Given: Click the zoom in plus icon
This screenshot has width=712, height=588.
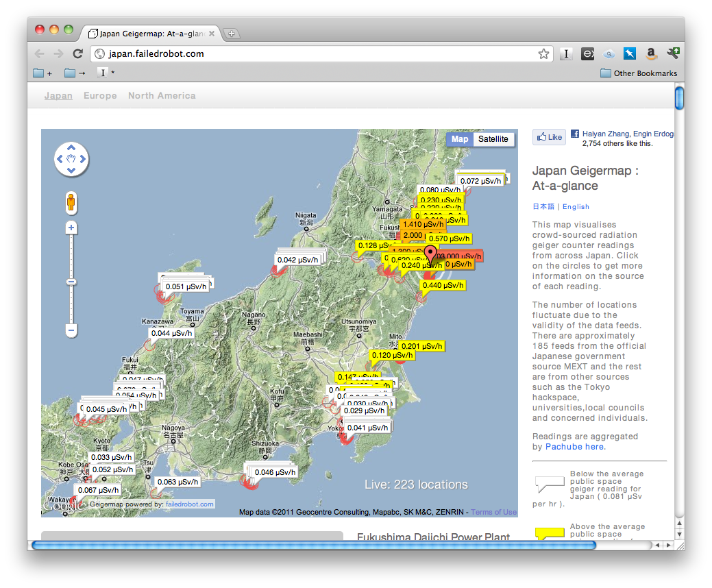Looking at the screenshot, I should pos(71,227).
